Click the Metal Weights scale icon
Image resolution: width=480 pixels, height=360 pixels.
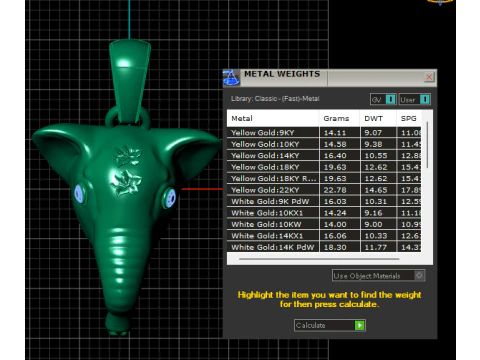coord(231,77)
